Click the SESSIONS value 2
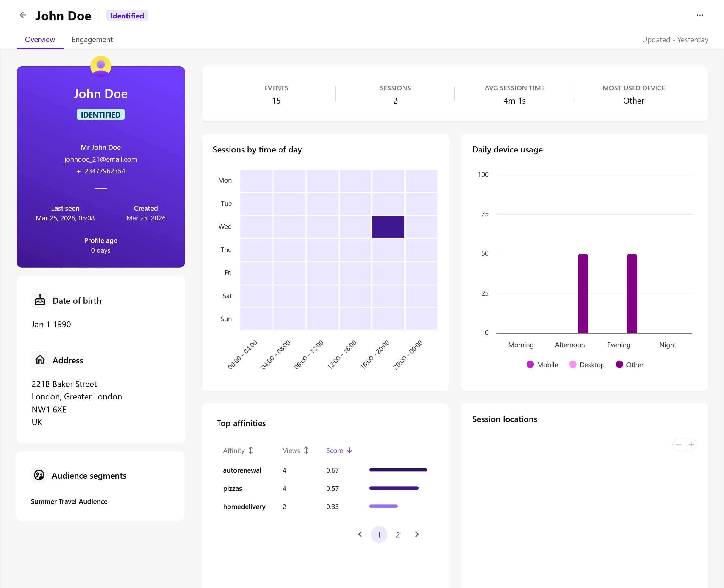This screenshot has height=588, width=724. (395, 101)
